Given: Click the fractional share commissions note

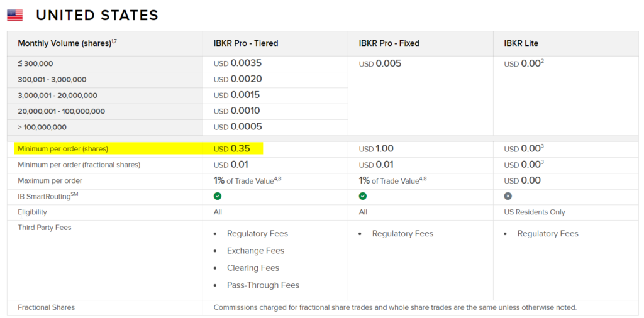Looking at the screenshot, I should [x=396, y=307].
